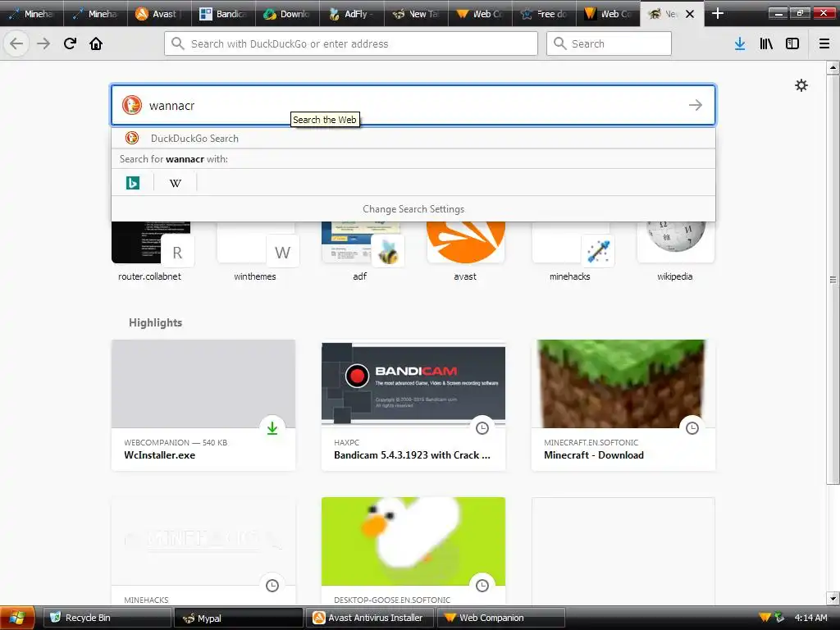Image resolution: width=840 pixels, height=630 pixels.
Task: Go back with the Back arrow button
Action: point(16,43)
